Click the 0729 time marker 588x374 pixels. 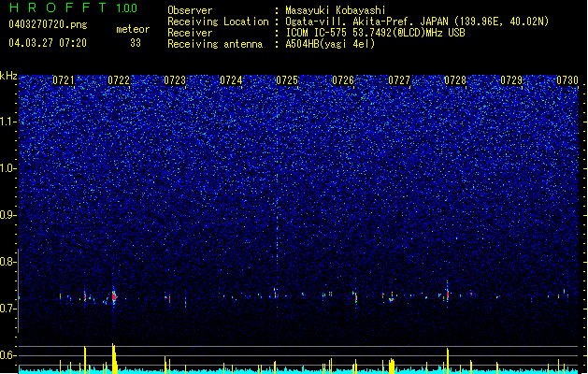click(511, 80)
